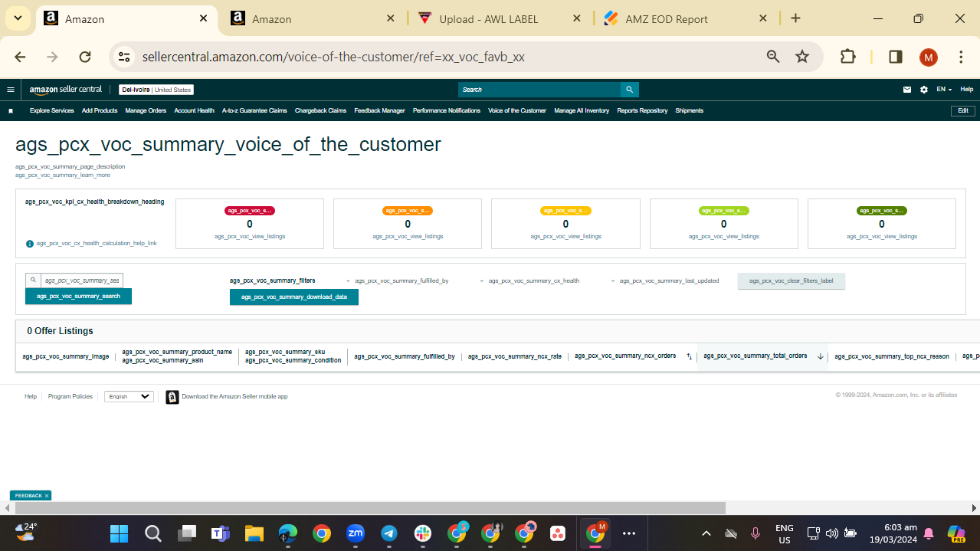Click the info icon beside health calculation help link
Image resolution: width=980 pixels, height=551 pixels.
coord(30,244)
